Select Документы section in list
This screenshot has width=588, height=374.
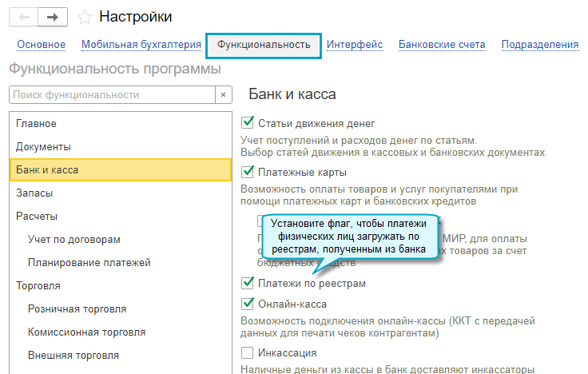click(44, 147)
